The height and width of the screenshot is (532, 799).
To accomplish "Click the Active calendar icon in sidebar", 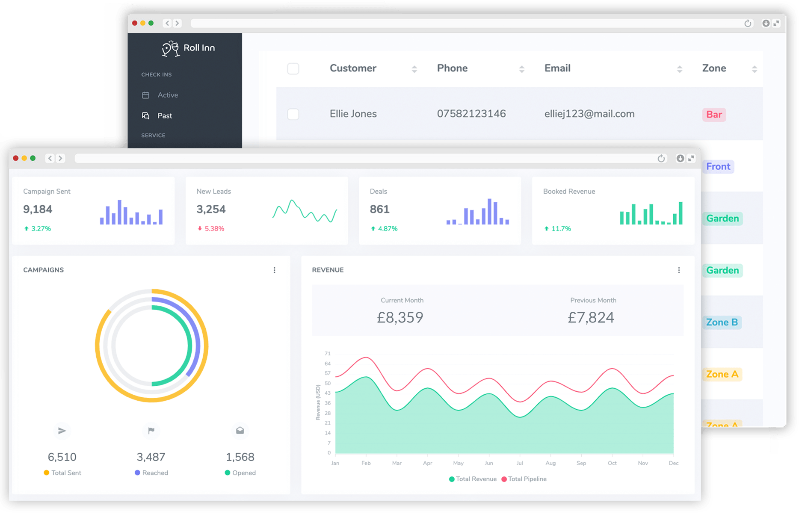I will pyautogui.click(x=145, y=95).
